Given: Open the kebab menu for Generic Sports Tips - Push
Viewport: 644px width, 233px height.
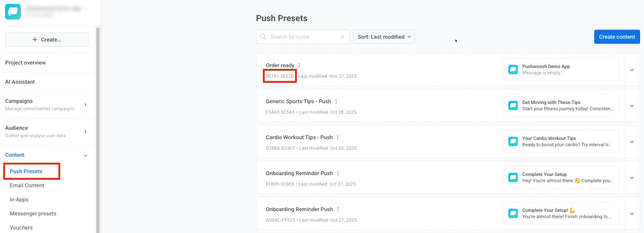Looking at the screenshot, I should (336, 101).
